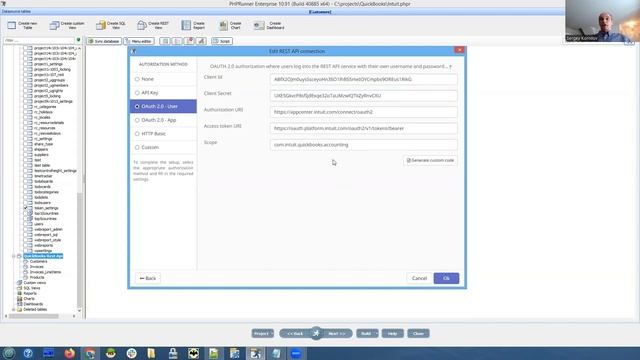Open the blue question mark taskbar icon
Viewport: 640px width, 360px height.
(x=28, y=353)
